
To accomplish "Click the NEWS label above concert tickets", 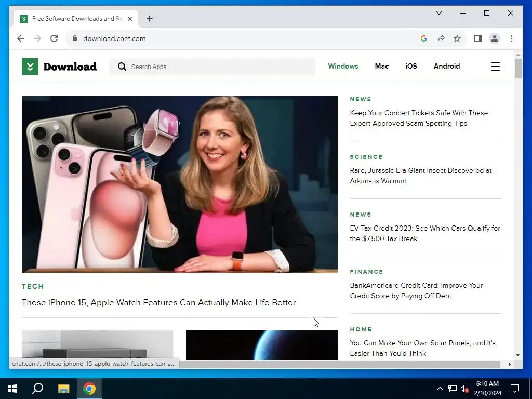I will 361,99.
